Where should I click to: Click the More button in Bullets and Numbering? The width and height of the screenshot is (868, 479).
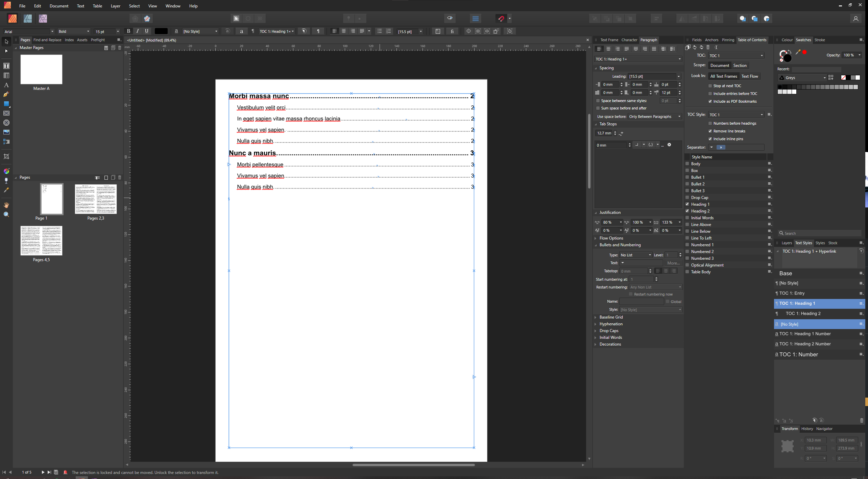(x=673, y=263)
